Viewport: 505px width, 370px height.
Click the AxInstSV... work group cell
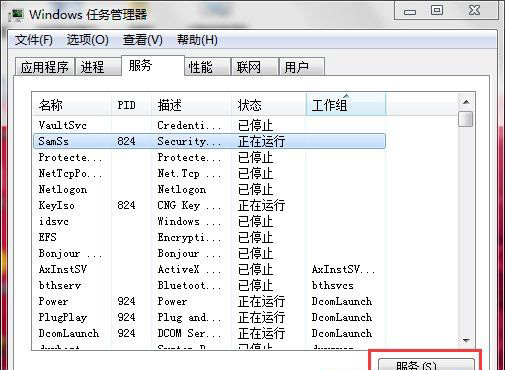(344, 269)
